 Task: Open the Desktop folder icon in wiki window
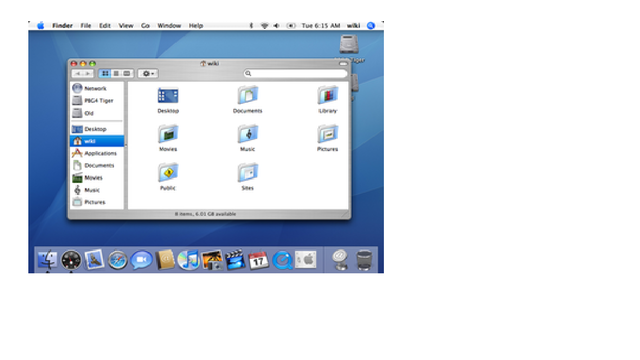(168, 96)
